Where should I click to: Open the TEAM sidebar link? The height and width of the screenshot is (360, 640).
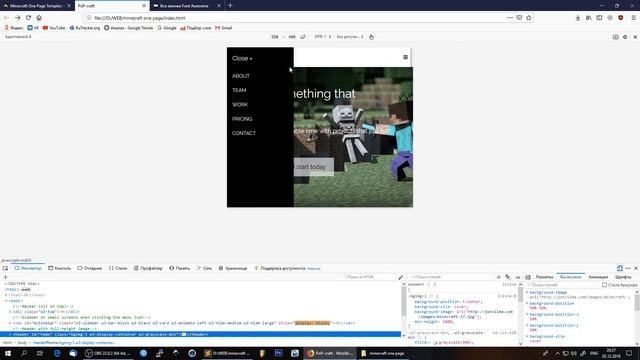pos(239,90)
